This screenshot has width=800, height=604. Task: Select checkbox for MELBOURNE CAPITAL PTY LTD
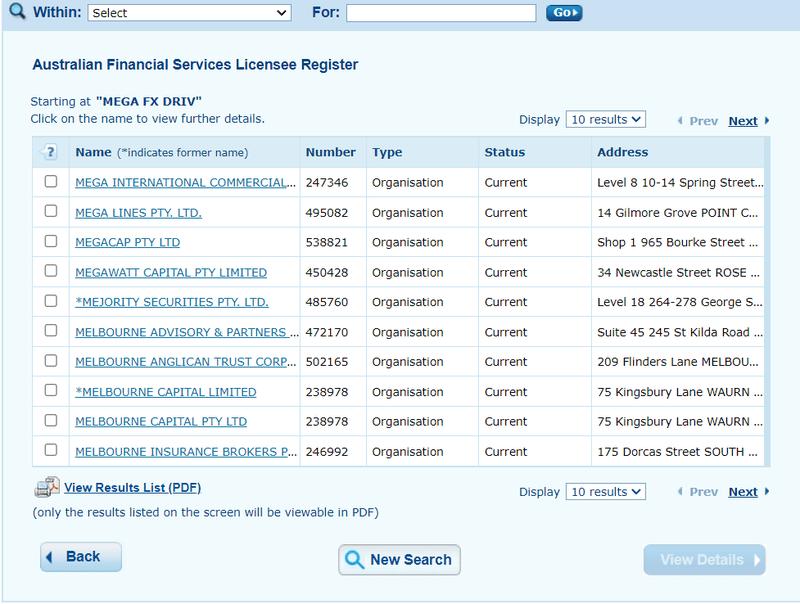[x=51, y=420]
